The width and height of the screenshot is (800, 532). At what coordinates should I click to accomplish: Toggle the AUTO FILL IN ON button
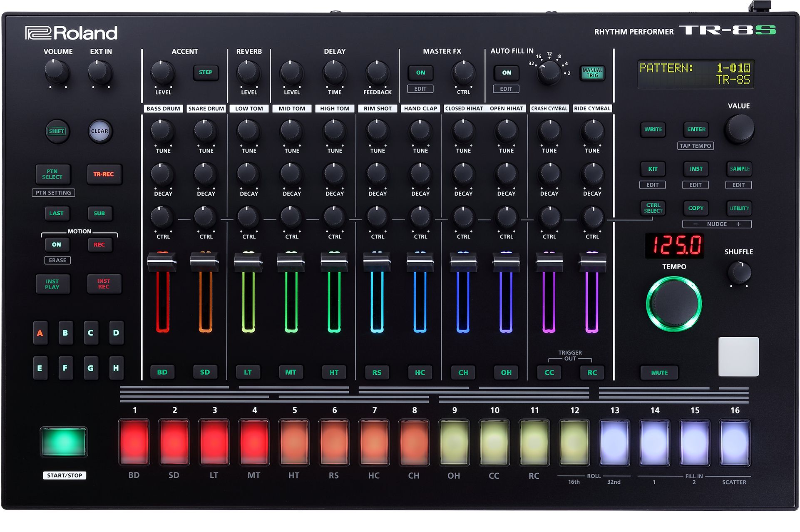pos(506,72)
